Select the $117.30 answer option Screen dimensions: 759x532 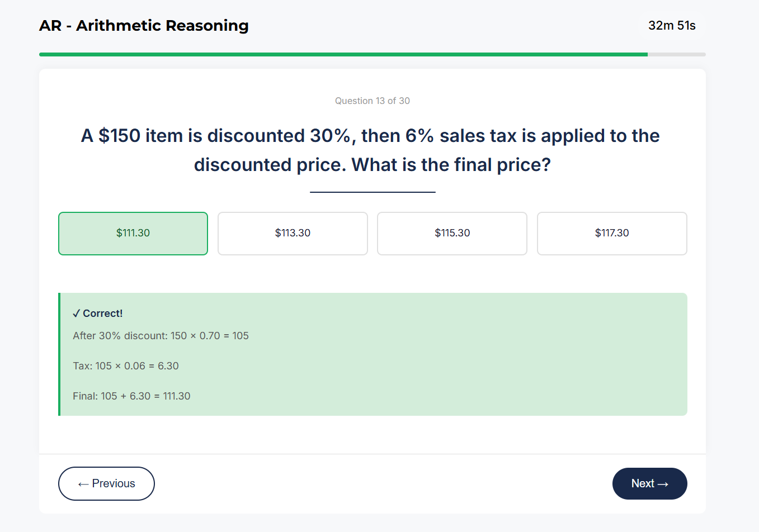(611, 233)
